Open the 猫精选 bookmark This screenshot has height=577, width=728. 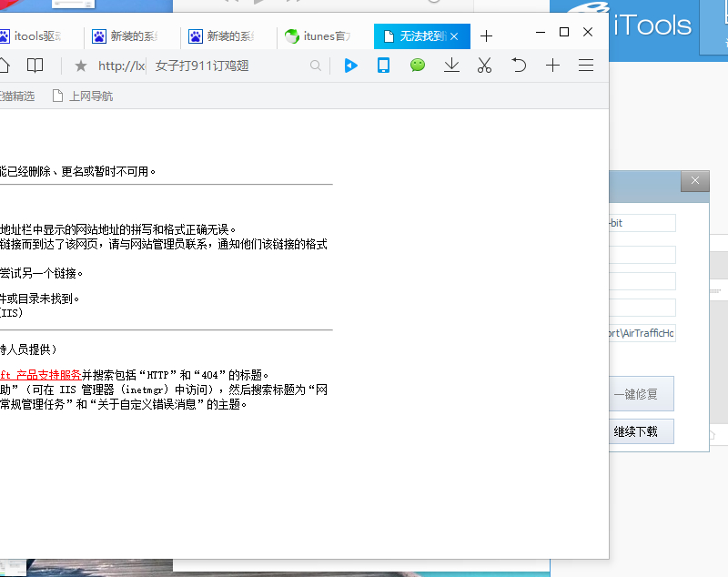point(17,96)
